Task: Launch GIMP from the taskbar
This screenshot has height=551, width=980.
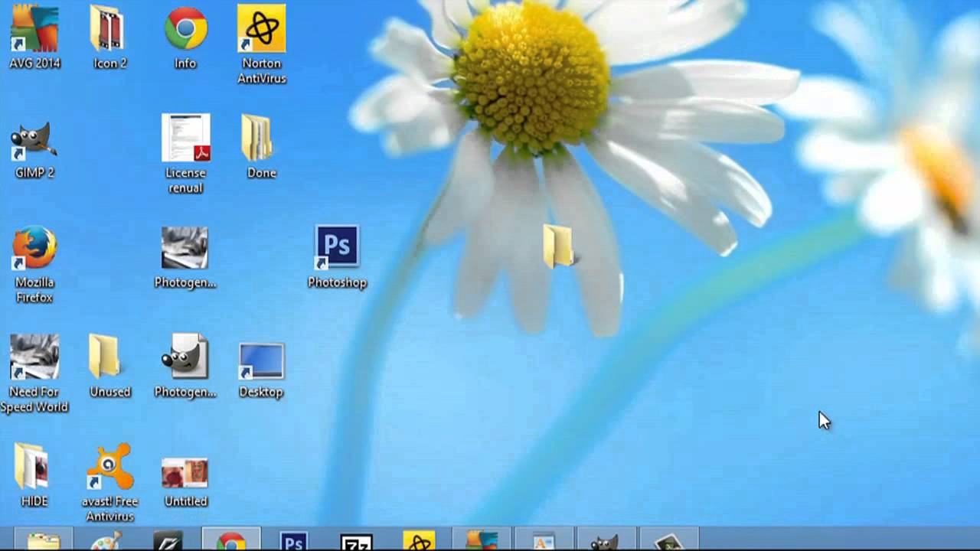Action: click(605, 543)
